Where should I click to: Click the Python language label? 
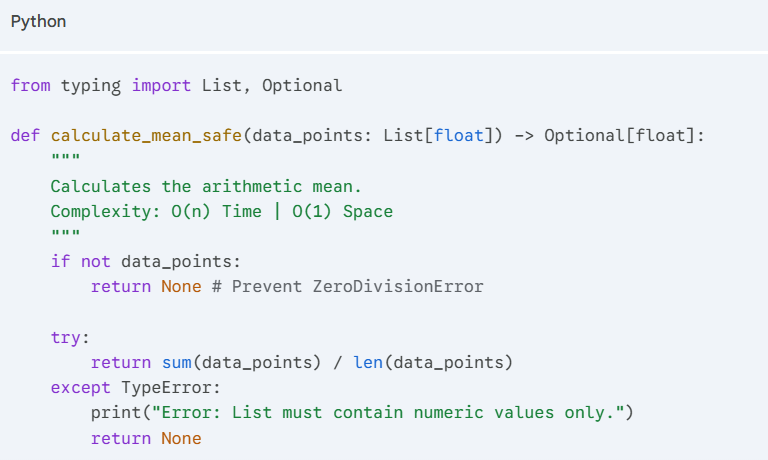pyautogui.click(x=38, y=21)
